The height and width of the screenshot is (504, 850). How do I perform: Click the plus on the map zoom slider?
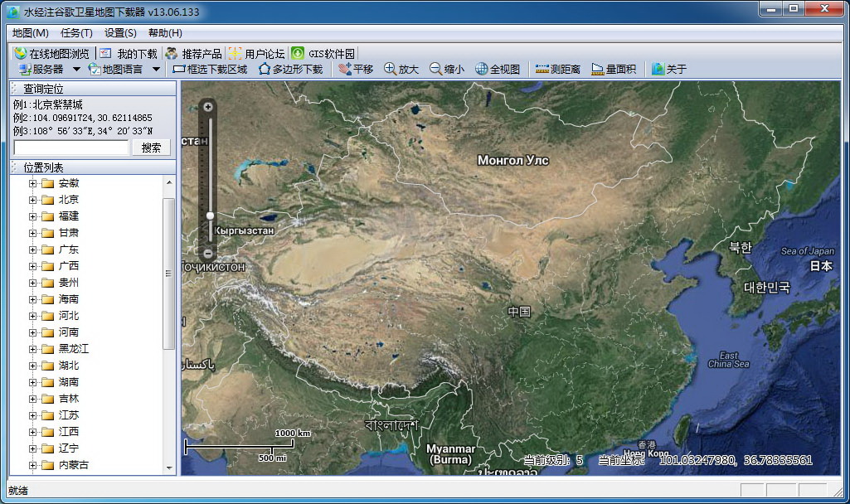(x=207, y=106)
